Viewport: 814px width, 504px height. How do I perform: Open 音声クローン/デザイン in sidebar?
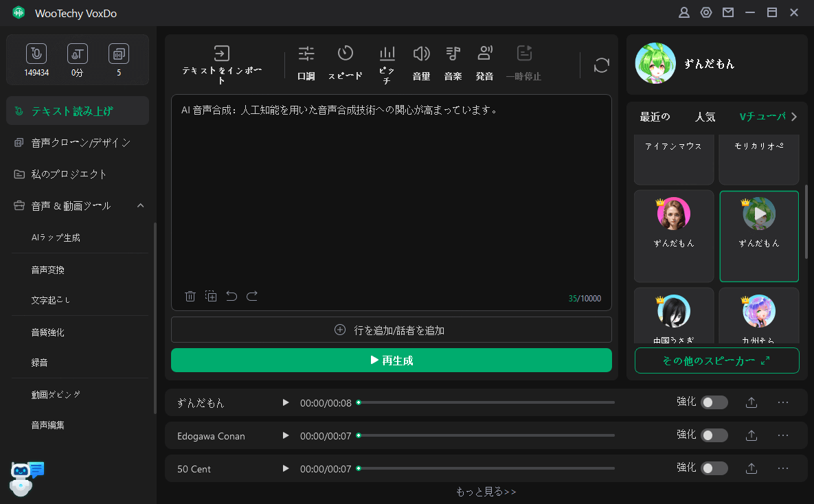coord(78,143)
